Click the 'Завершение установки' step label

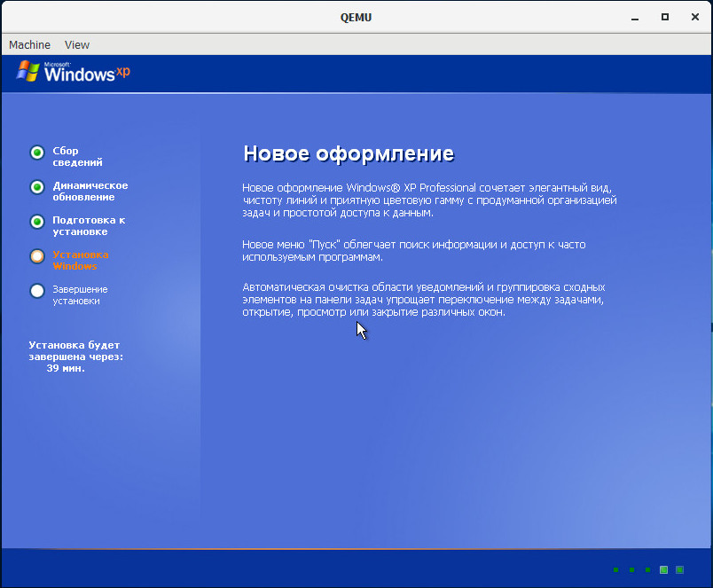80,294
